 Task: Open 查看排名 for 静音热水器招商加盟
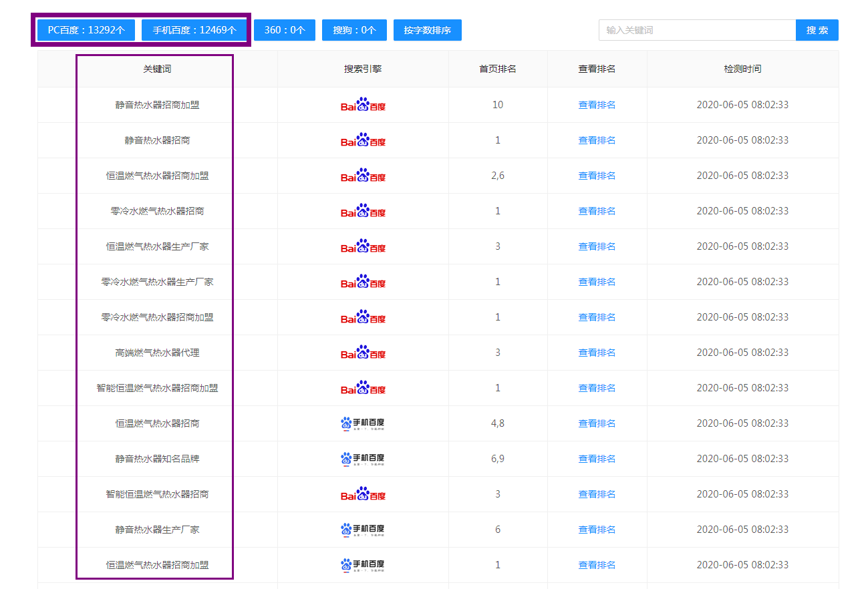click(x=597, y=105)
